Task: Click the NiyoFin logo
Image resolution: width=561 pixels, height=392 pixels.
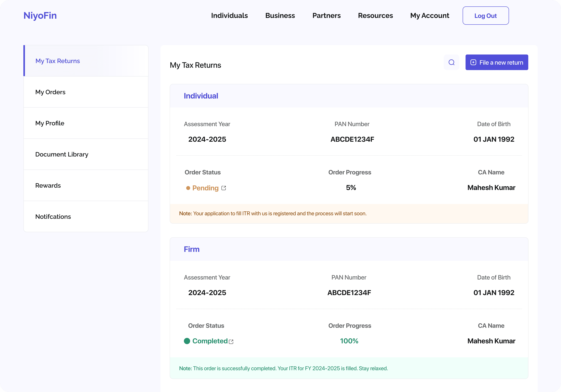Action: pyautogui.click(x=40, y=16)
